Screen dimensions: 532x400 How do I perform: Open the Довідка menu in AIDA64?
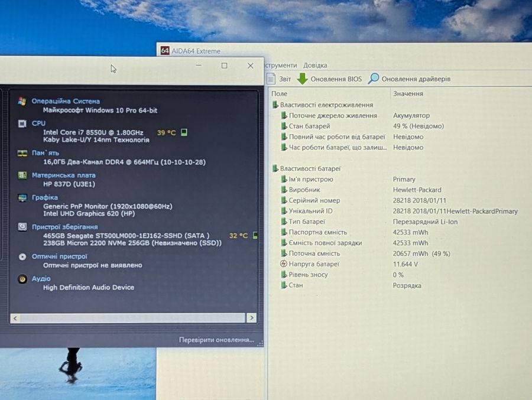tap(315, 65)
